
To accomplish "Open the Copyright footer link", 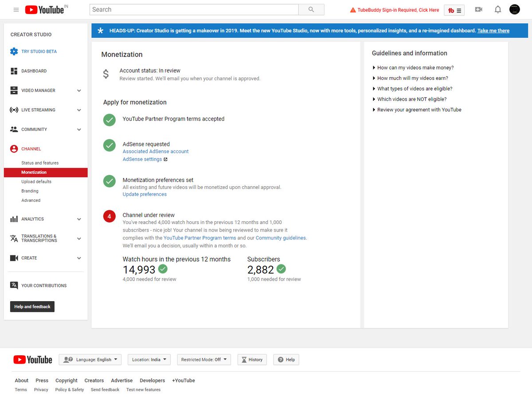I will [66, 380].
